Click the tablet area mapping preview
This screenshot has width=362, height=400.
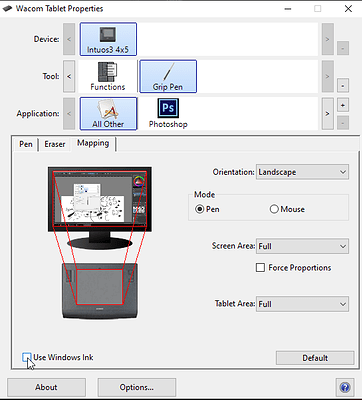tap(100, 287)
